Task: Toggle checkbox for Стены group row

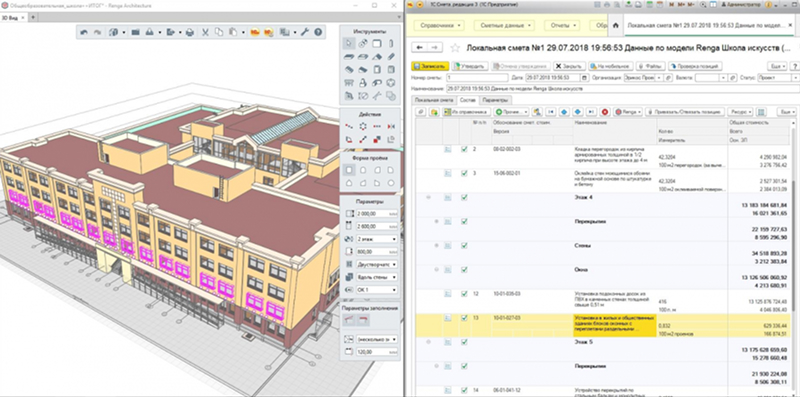Action: 464,245
